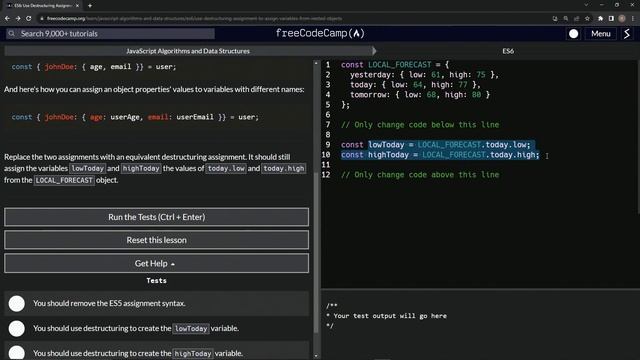Open Chrome's three-dot menu
This screenshot has height=360, width=640.
(x=633, y=18)
